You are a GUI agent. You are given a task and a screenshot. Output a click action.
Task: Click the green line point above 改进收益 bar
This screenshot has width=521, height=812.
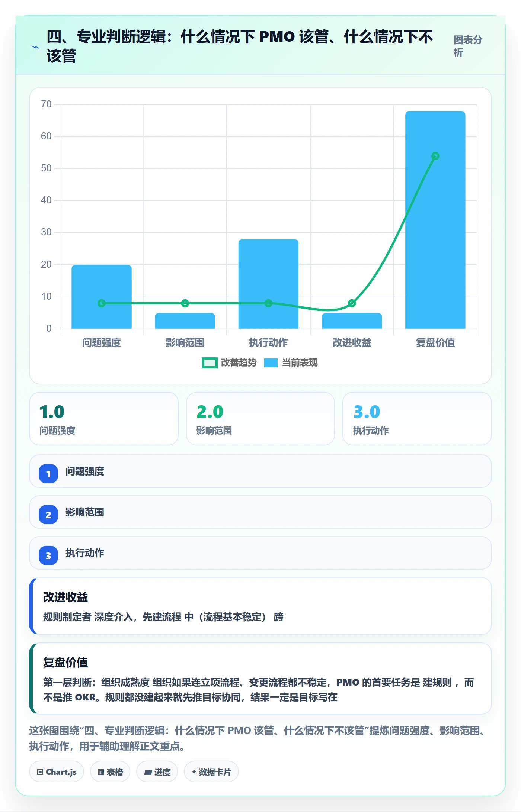tap(352, 303)
